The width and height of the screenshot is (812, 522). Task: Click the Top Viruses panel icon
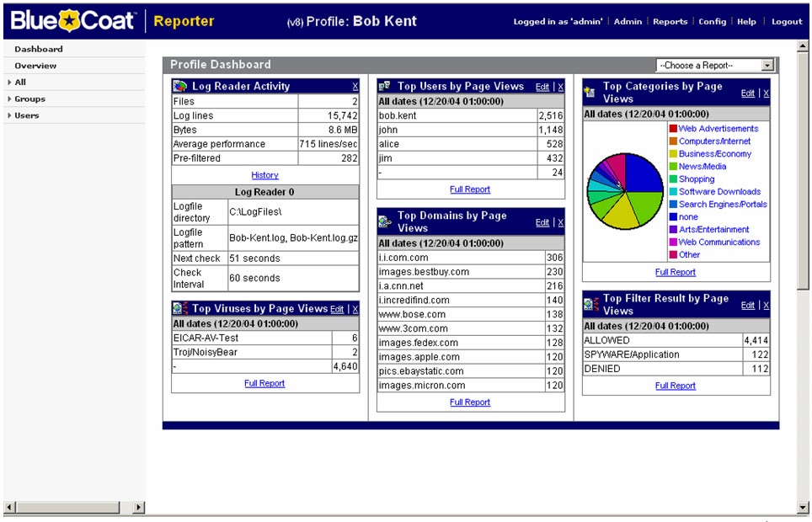180,309
